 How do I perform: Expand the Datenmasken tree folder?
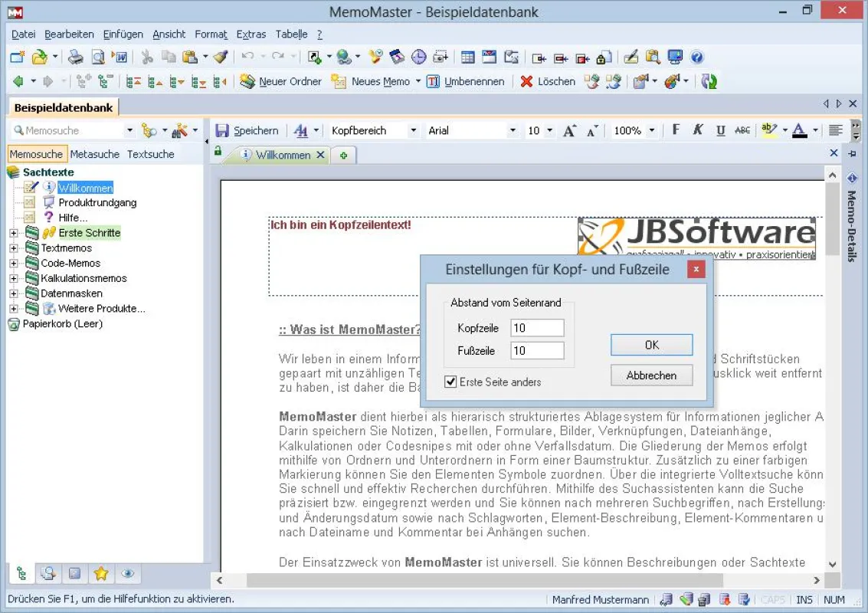pyautogui.click(x=14, y=293)
